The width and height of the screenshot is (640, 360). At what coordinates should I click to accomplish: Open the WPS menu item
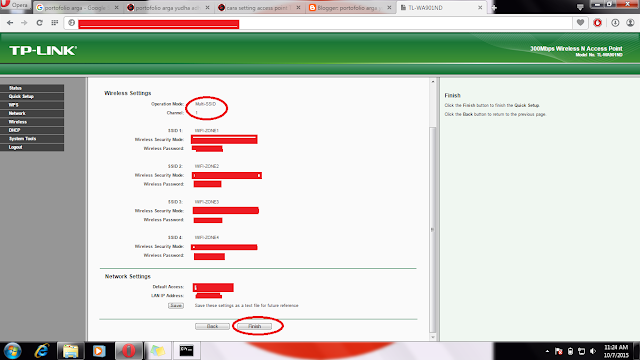pyautogui.click(x=32, y=105)
